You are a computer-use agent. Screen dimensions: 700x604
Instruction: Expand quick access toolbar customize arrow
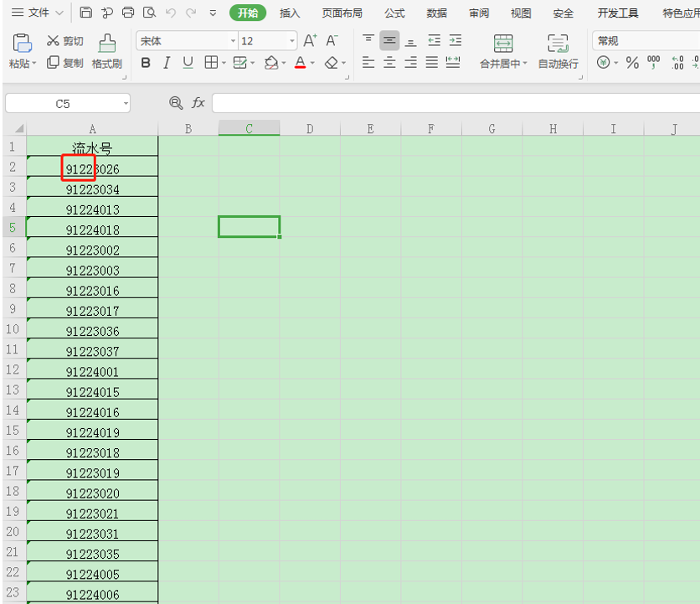213,13
